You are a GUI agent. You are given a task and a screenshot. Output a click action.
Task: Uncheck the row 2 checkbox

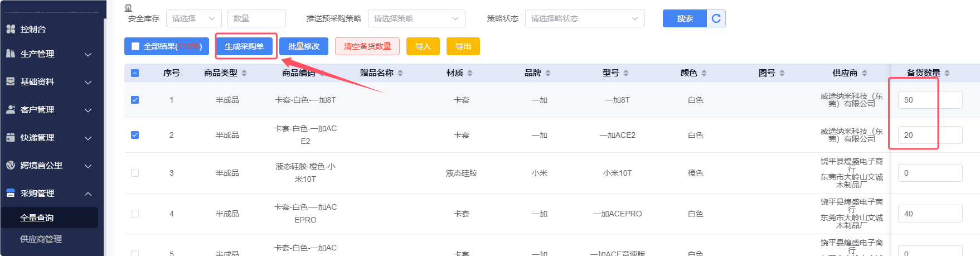[x=135, y=135]
